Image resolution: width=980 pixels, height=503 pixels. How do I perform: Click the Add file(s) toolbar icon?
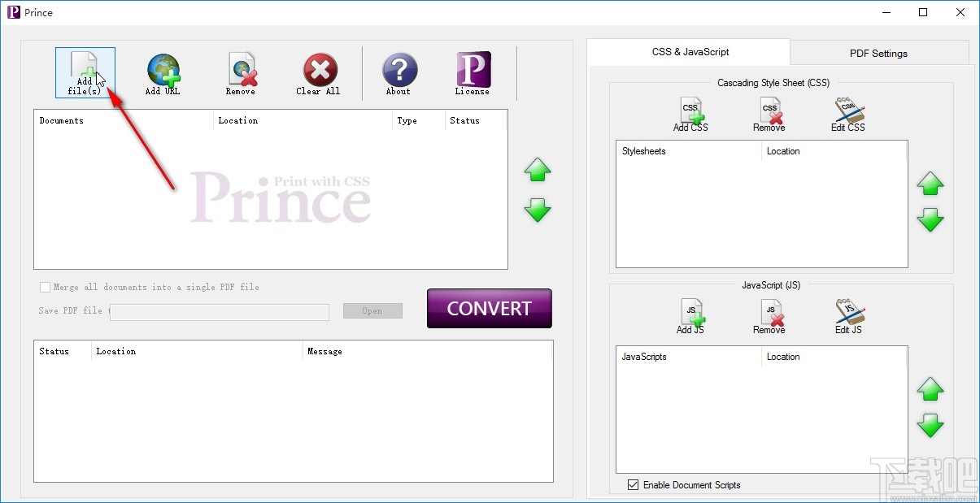click(x=85, y=72)
